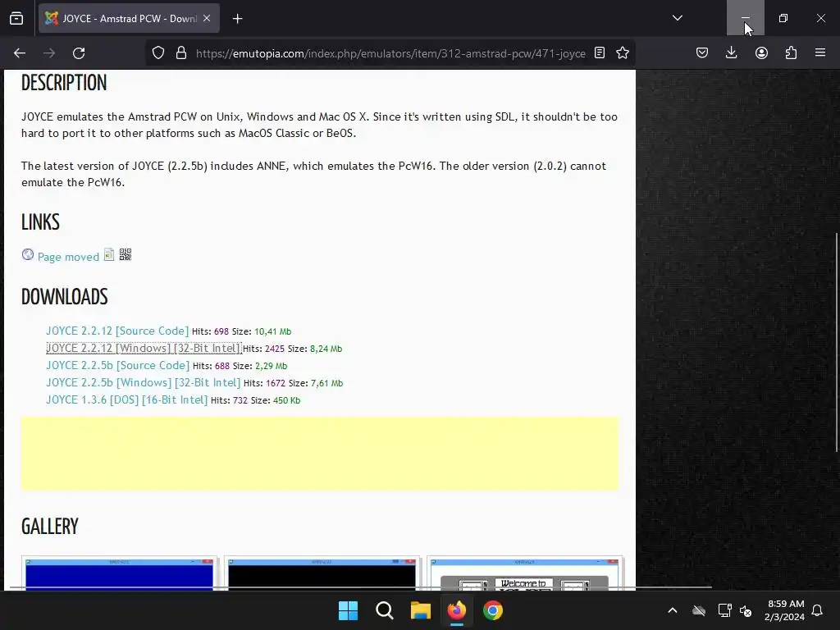The height and width of the screenshot is (630, 840).
Task: Click the note icon after Page moved
Action: pos(109,254)
